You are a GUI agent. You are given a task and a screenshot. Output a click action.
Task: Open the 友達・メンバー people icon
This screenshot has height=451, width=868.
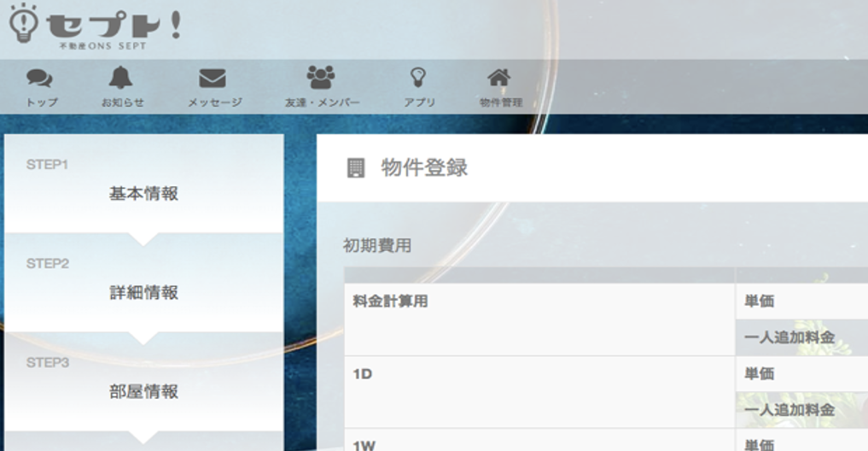[x=321, y=78]
